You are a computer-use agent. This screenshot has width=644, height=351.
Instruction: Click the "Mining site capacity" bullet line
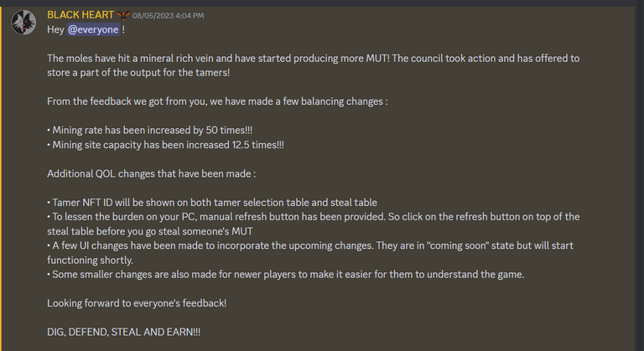coord(165,145)
